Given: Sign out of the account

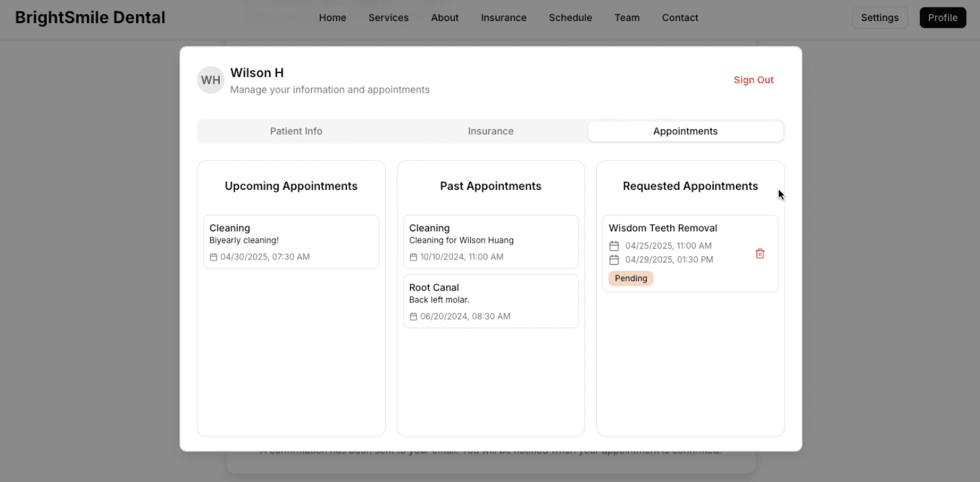Looking at the screenshot, I should (x=753, y=80).
